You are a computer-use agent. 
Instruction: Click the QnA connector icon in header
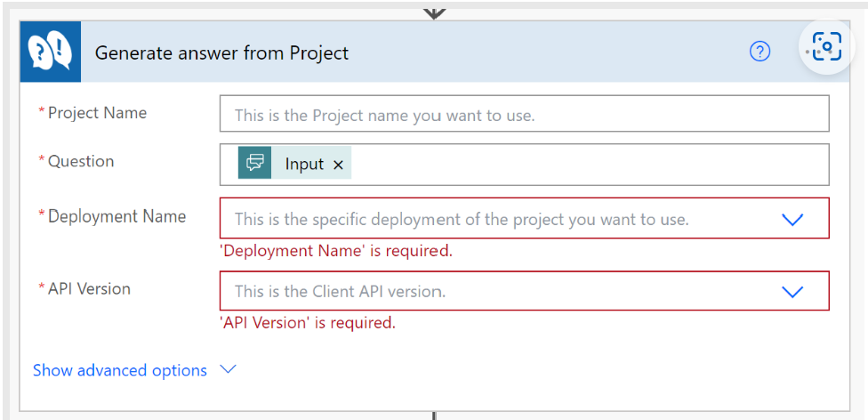51,52
